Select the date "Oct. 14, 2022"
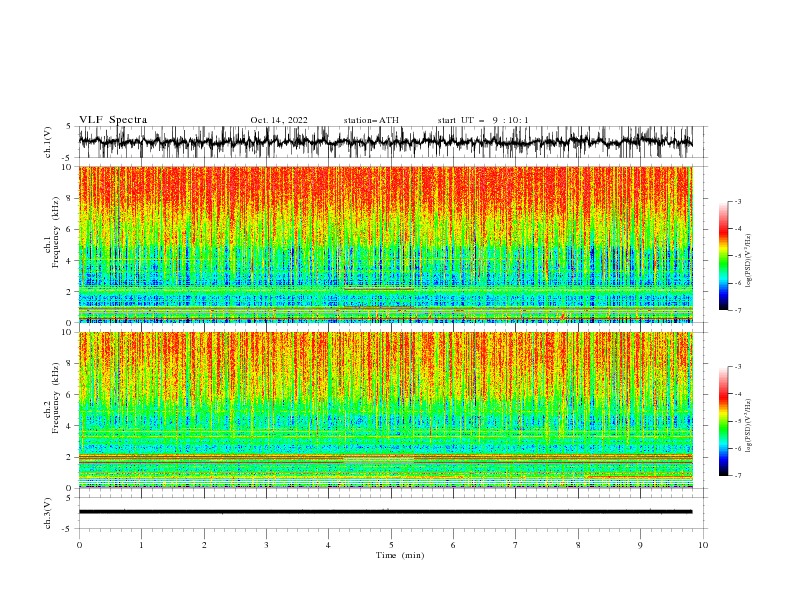The width and height of the screenshot is (792, 612). (279, 120)
